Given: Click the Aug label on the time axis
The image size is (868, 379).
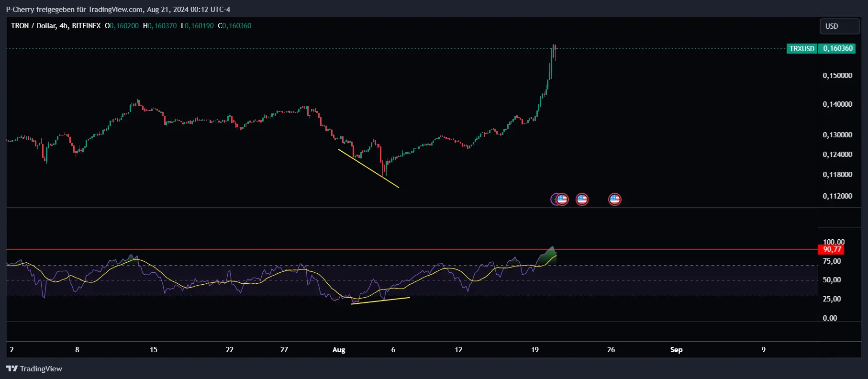Looking at the screenshot, I should click(339, 350).
